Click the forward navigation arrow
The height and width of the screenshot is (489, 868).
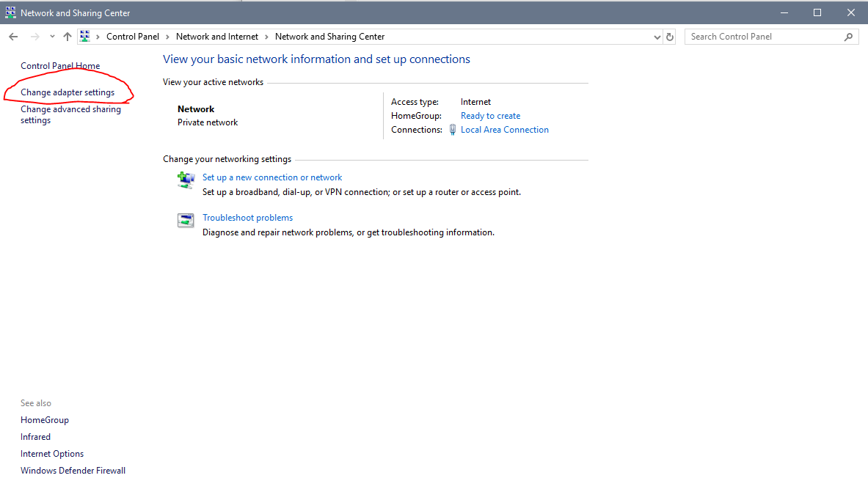(35, 37)
